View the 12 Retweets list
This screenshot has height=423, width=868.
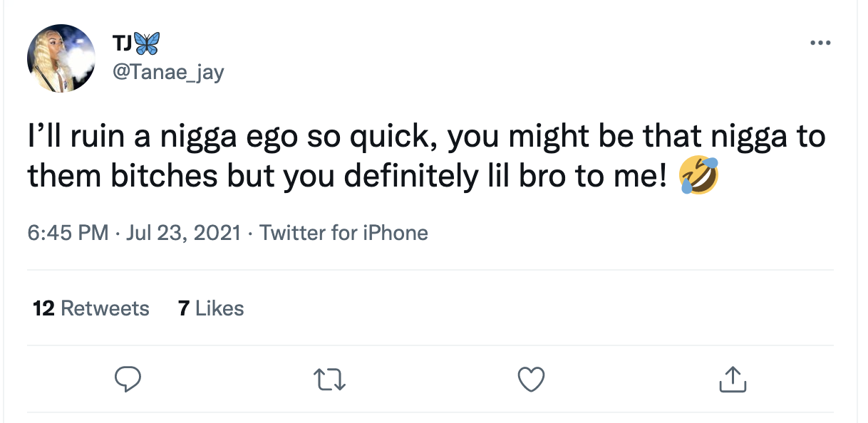91,308
